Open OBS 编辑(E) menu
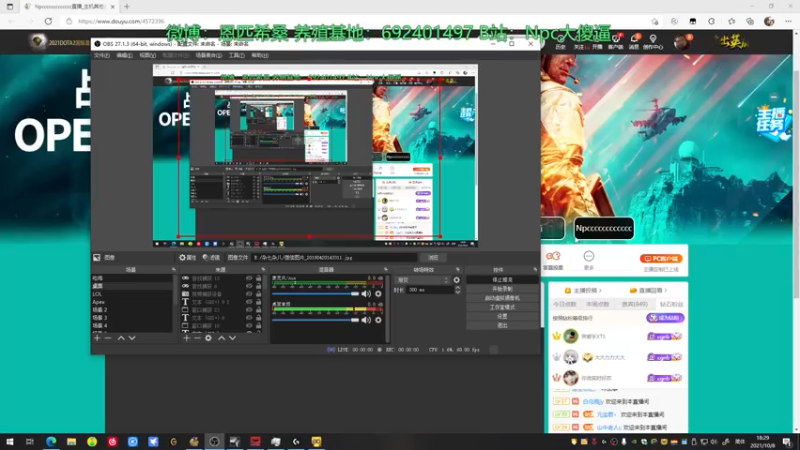 [x=124, y=55]
